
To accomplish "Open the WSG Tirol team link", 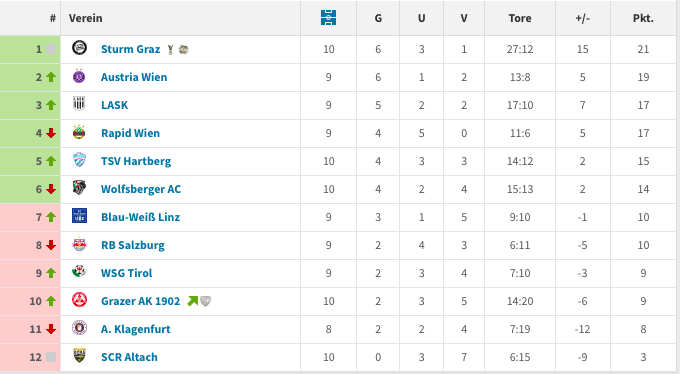I will pyautogui.click(x=127, y=273).
